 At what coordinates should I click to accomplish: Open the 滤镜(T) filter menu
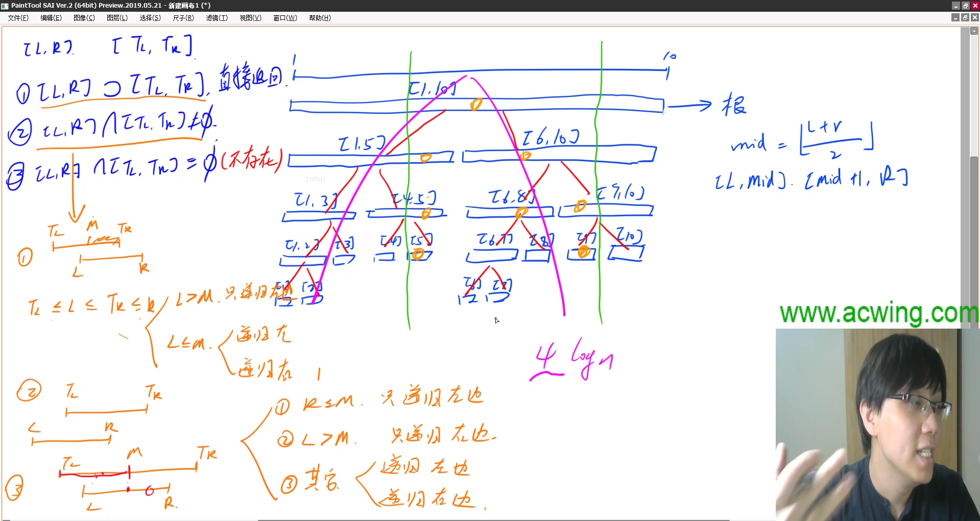coord(217,18)
